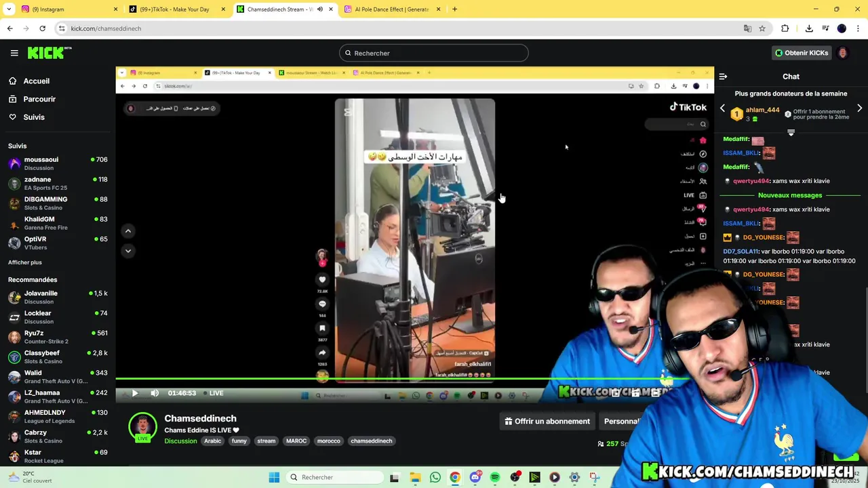Screen dimensions: 868x488
Task: Toggle play/pause on the stream
Action: click(x=134, y=393)
